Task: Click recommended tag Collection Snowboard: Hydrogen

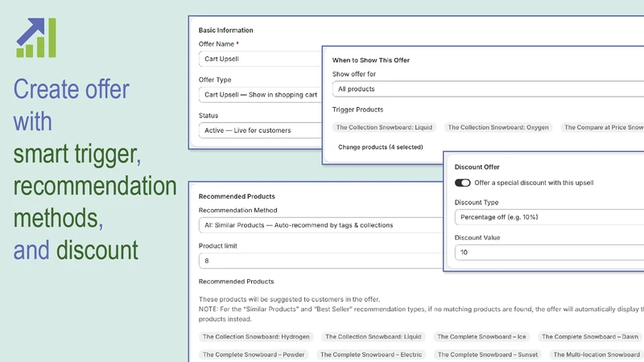Action: click(256, 337)
